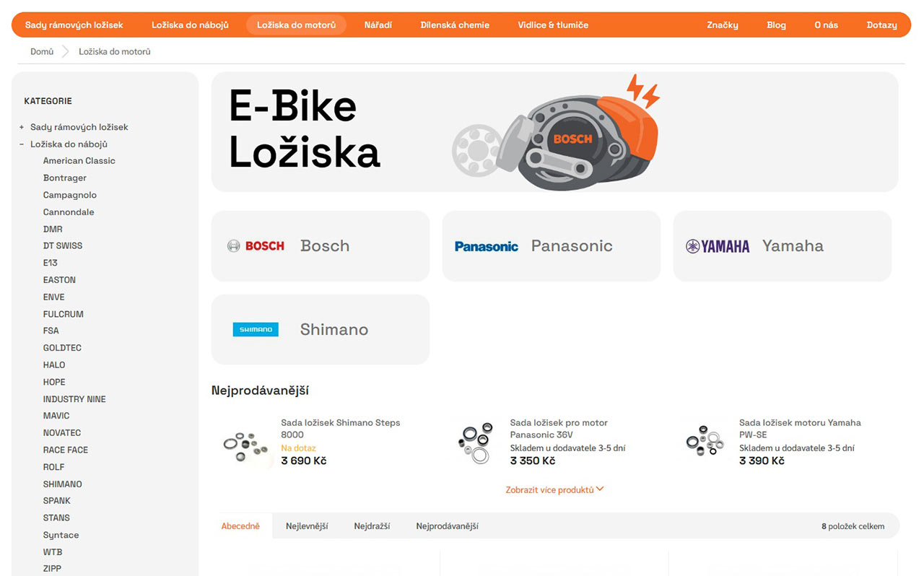Click the Yamaha brand logo
This screenshot has width=924, height=576.
718,246
